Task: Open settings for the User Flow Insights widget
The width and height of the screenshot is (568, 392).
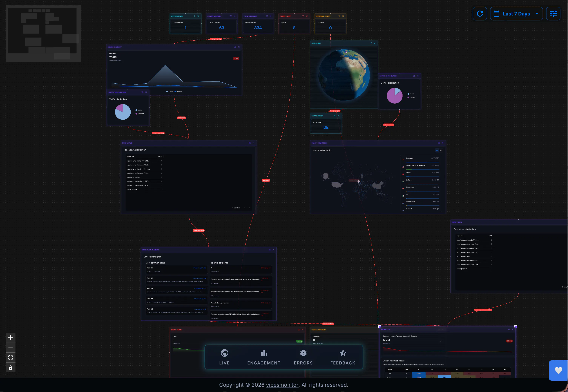Action: pyautogui.click(x=269, y=250)
